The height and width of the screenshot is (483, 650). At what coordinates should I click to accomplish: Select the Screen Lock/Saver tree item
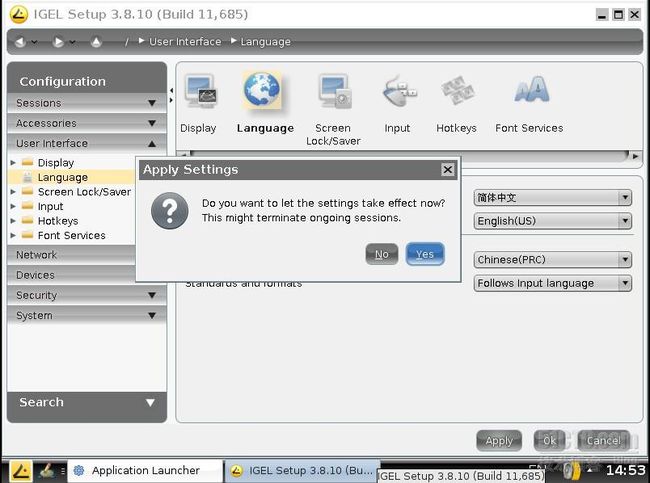84,192
